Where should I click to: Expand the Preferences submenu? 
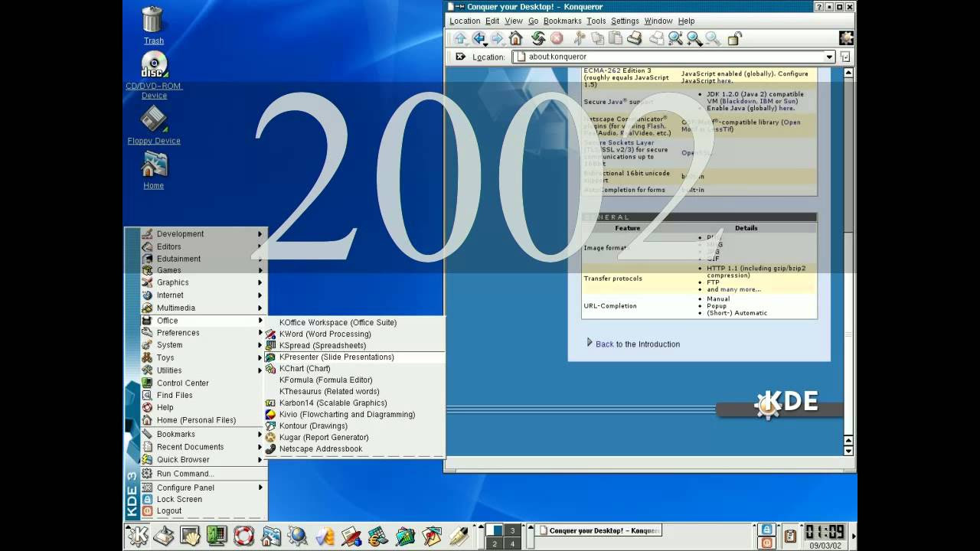click(x=202, y=333)
